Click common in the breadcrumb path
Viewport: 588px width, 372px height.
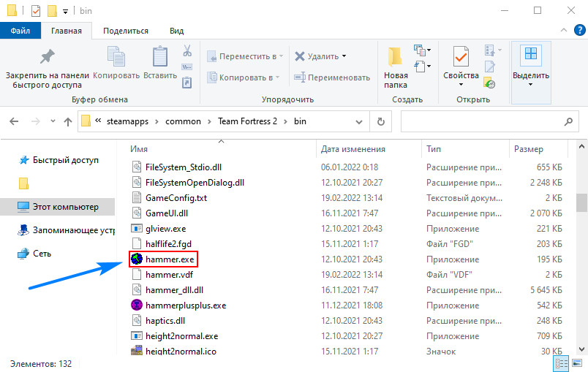(183, 121)
